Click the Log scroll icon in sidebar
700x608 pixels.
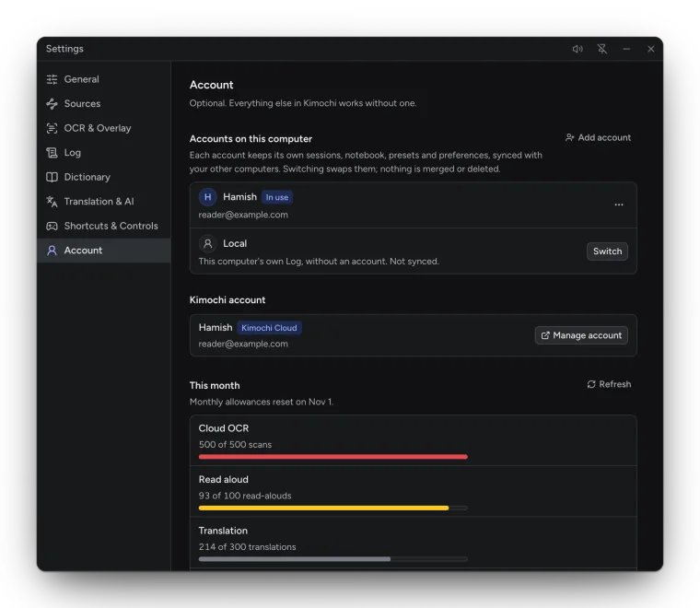52,153
